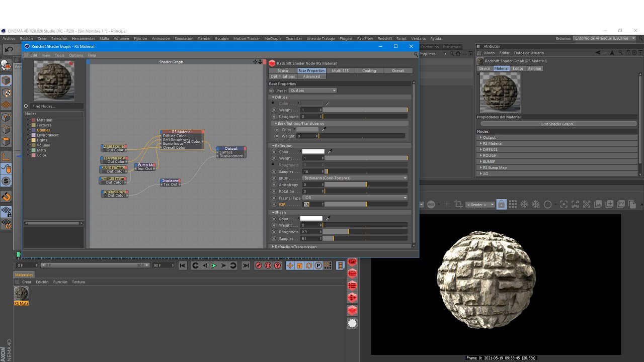Select Utilities in the Nodes tree
The image size is (644, 362).
point(43,130)
